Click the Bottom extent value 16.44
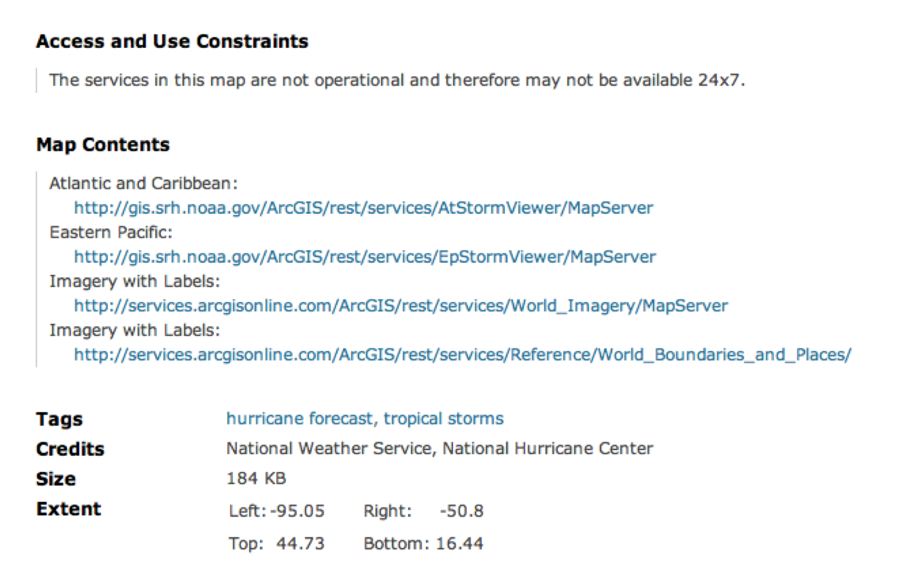The height and width of the screenshot is (588, 905). coord(460,544)
